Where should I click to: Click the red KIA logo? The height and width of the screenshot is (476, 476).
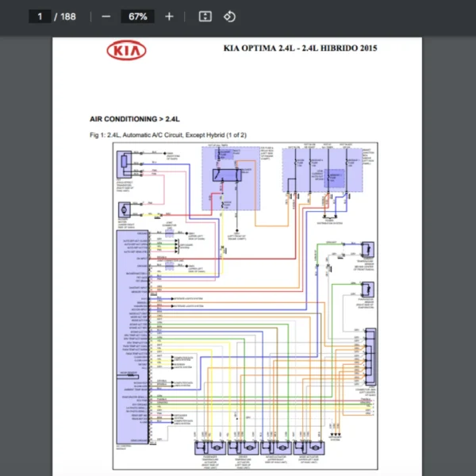(x=127, y=51)
